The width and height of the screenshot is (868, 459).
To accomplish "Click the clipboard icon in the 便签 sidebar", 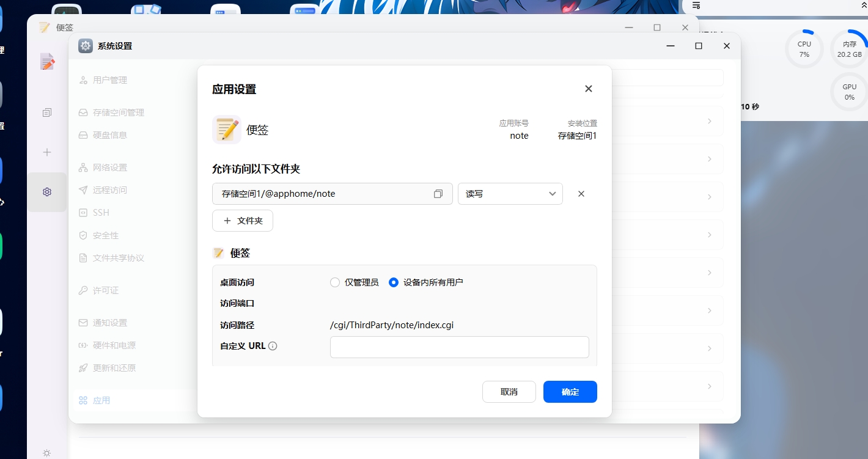I will click(x=47, y=112).
